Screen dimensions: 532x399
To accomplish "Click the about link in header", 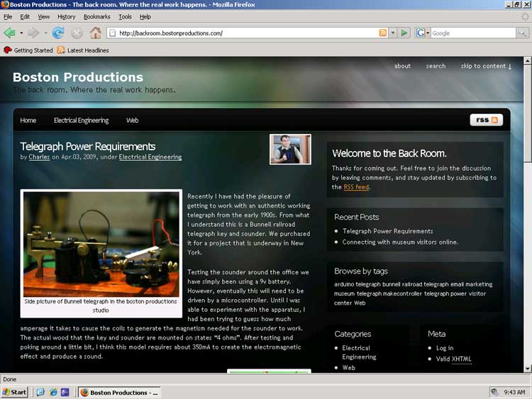I will pyautogui.click(x=402, y=66).
